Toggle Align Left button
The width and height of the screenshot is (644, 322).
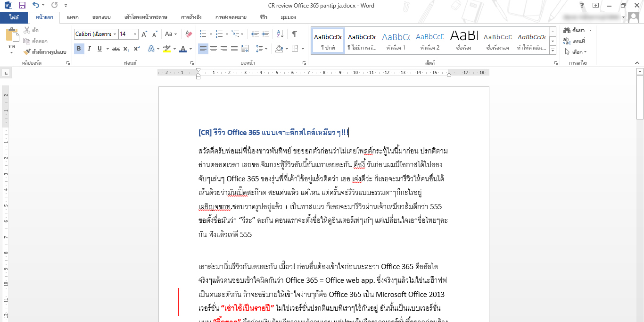point(203,49)
